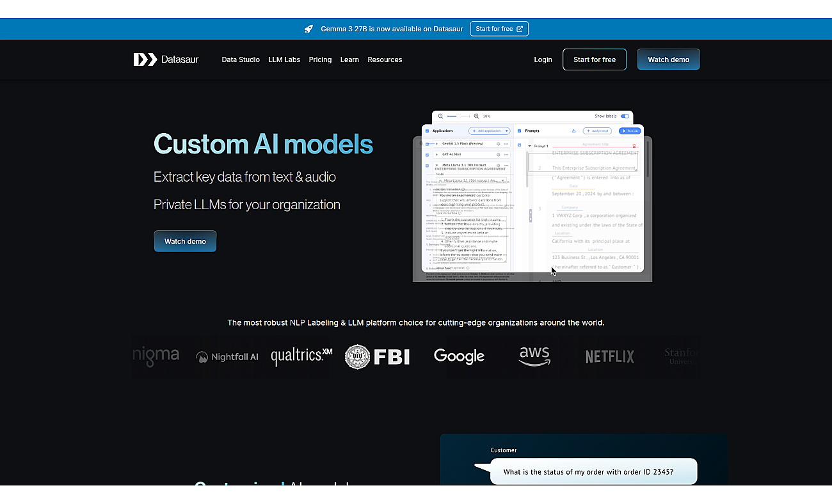Click the zoom slider in the demo preview
The width and height of the screenshot is (832, 504).
click(458, 116)
